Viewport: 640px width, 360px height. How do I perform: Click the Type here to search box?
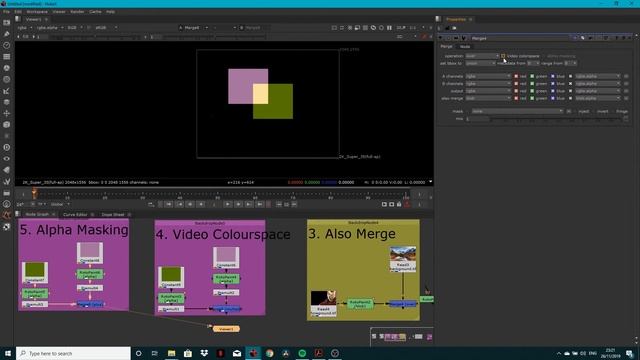(73, 353)
